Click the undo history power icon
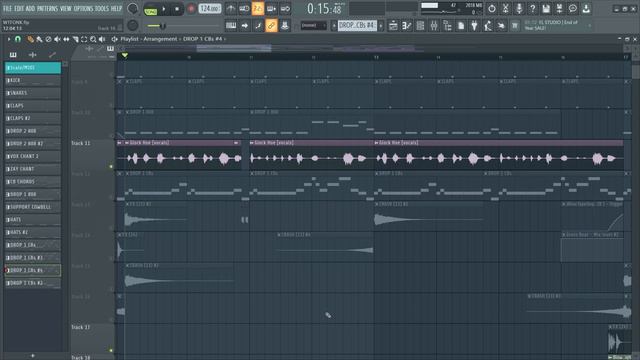This screenshot has height=360, width=640. 492,9
